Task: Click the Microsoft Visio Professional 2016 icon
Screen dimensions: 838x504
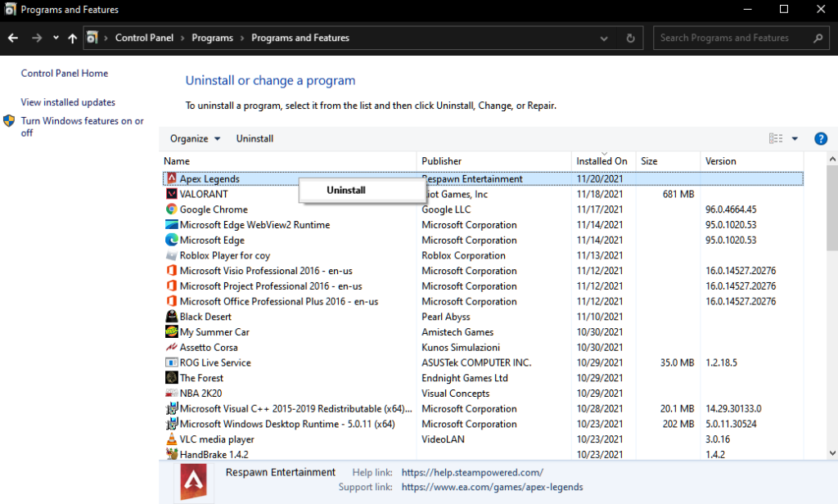Action: click(172, 271)
